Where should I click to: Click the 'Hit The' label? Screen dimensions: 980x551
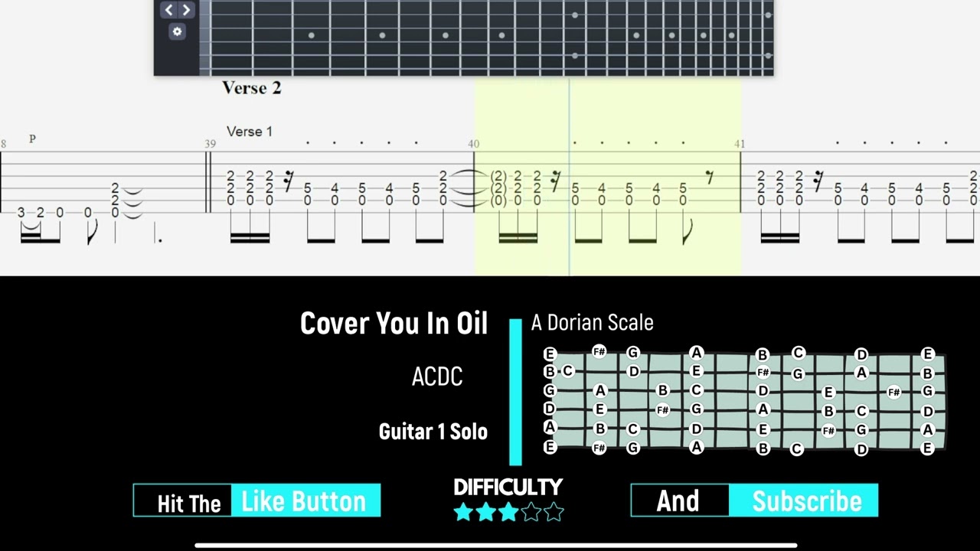(x=188, y=503)
